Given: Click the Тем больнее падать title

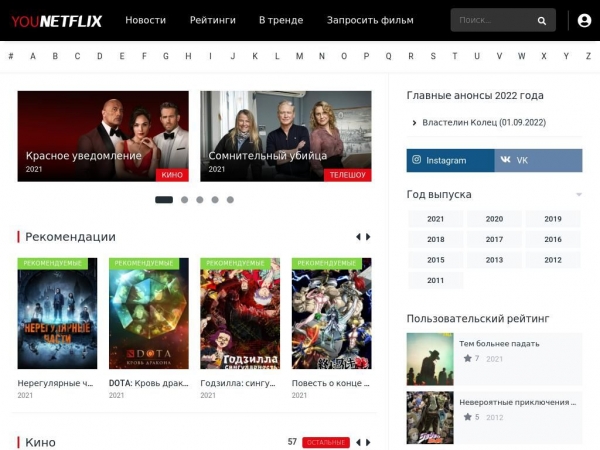Looking at the screenshot, I should click(x=499, y=344).
